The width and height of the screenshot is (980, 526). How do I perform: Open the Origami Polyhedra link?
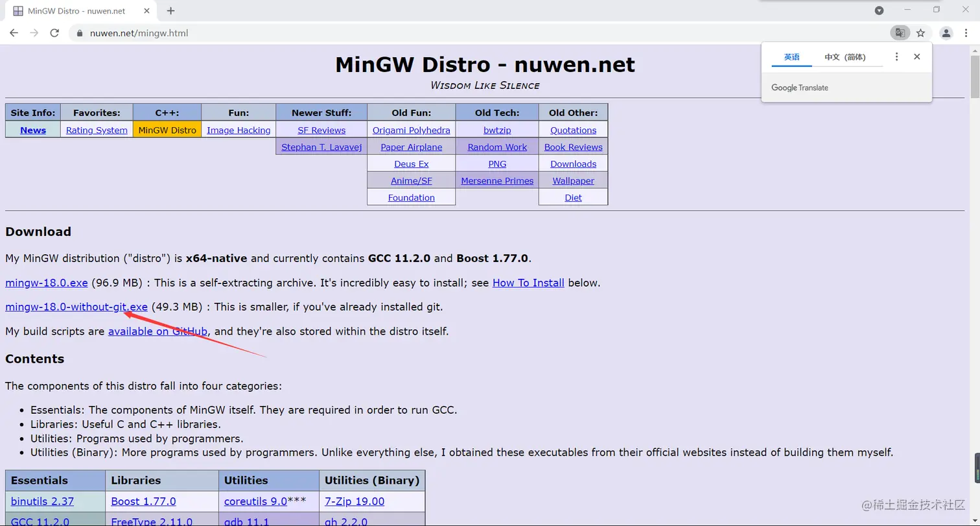pos(411,130)
